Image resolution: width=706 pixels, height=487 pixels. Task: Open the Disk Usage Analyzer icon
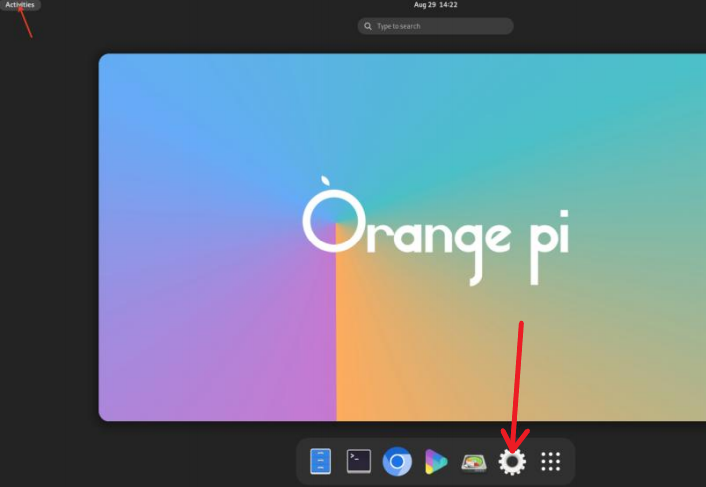click(x=474, y=461)
